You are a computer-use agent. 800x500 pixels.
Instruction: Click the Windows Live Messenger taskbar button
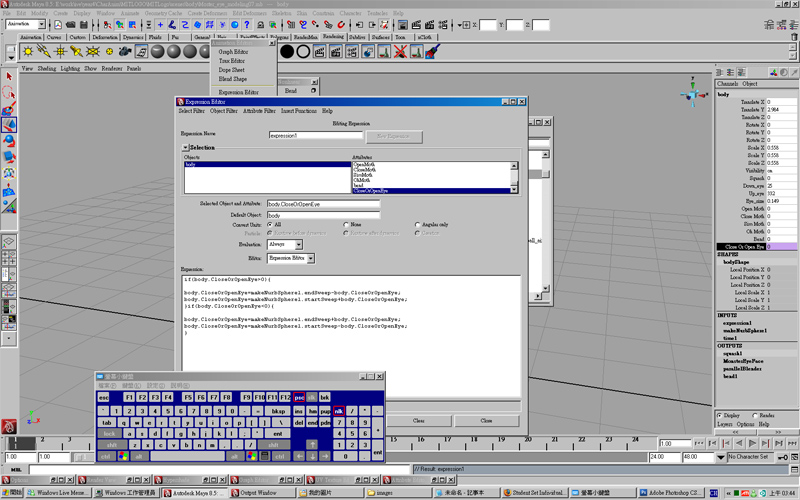point(58,493)
